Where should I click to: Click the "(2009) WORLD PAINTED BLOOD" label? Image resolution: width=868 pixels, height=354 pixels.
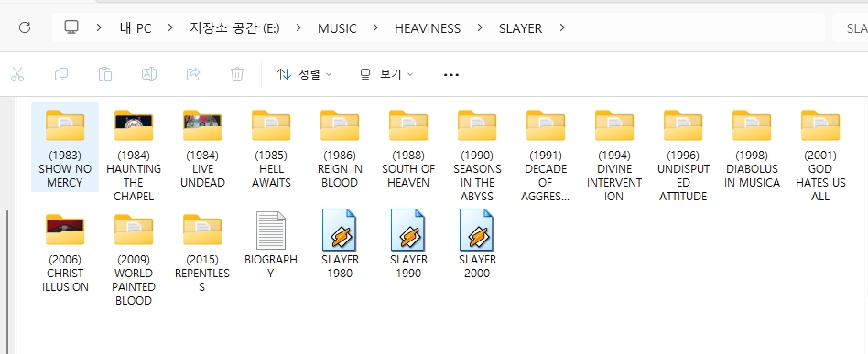(x=134, y=280)
